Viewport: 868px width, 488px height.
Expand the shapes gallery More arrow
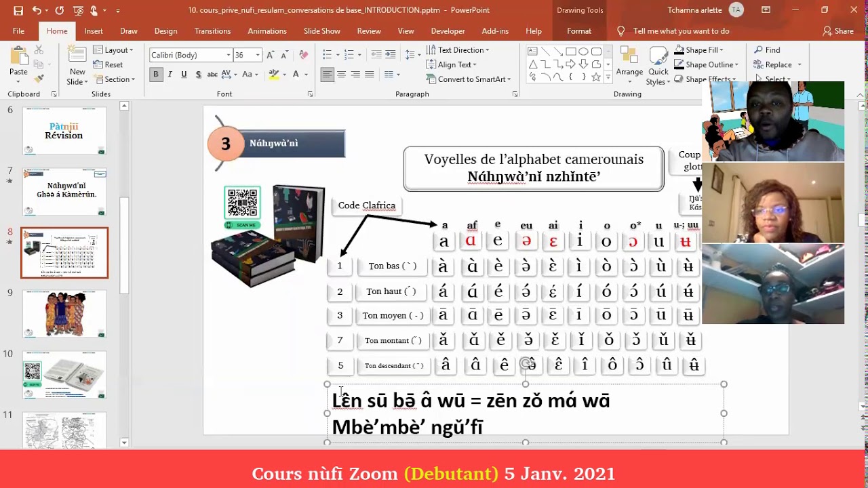[608, 78]
